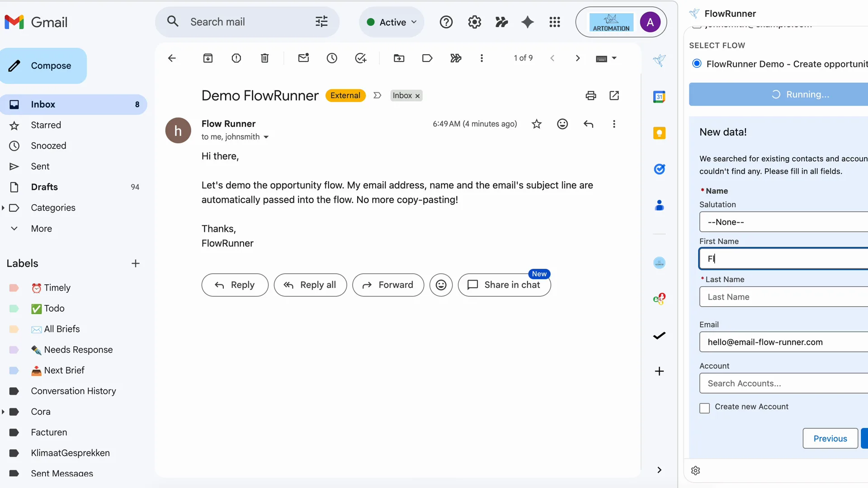Check Create new Account checkbox
The width and height of the screenshot is (868, 488).
[704, 408]
